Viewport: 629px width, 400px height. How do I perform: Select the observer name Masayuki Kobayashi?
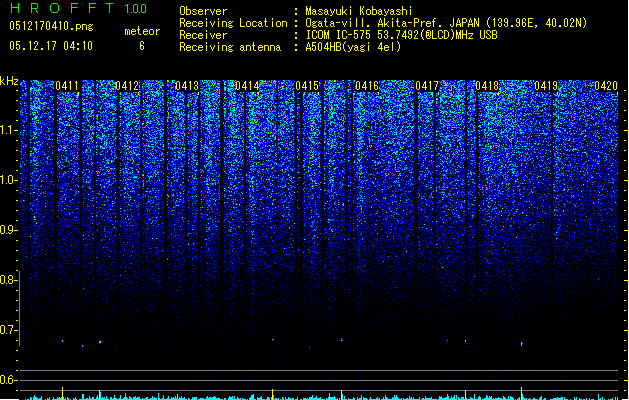[359, 11]
